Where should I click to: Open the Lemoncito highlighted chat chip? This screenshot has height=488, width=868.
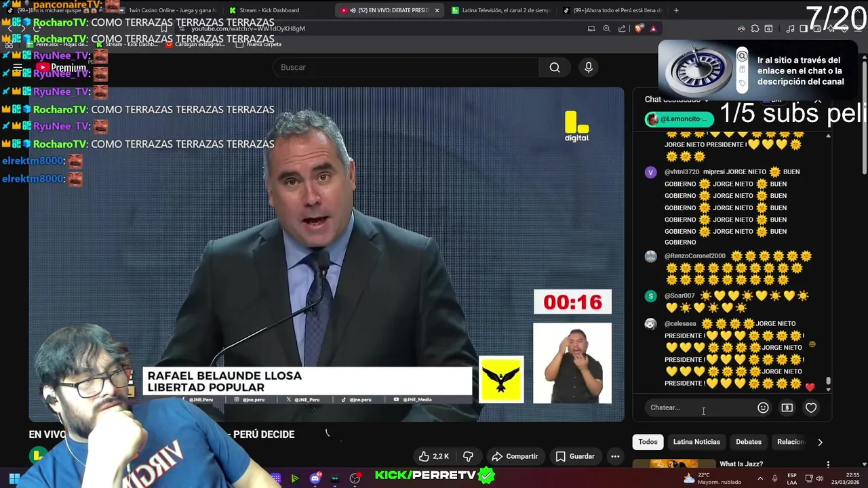pos(679,119)
